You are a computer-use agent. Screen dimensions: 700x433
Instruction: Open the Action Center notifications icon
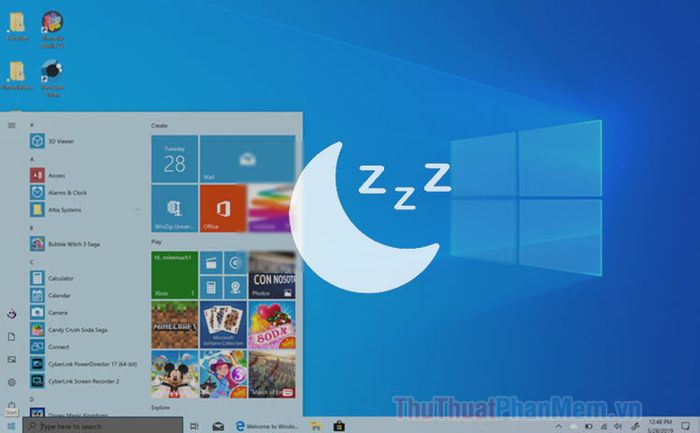point(686,426)
